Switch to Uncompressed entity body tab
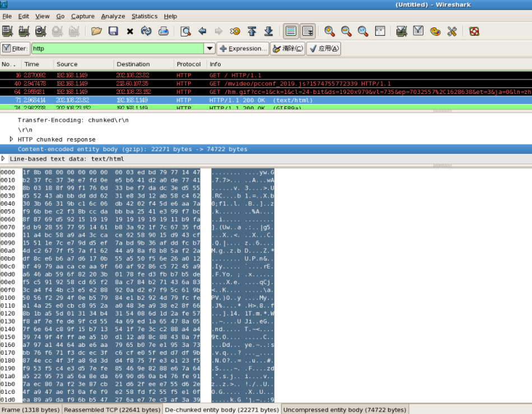 (x=345, y=410)
